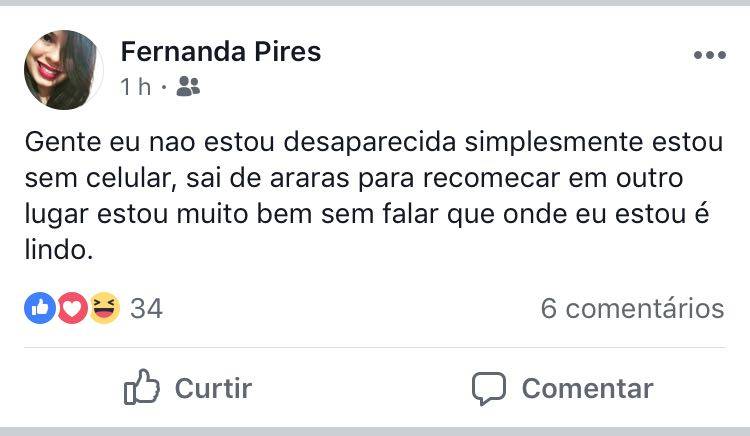The image size is (750, 436).
Task: Open the post's '1 h' timestamp
Action: (134, 88)
